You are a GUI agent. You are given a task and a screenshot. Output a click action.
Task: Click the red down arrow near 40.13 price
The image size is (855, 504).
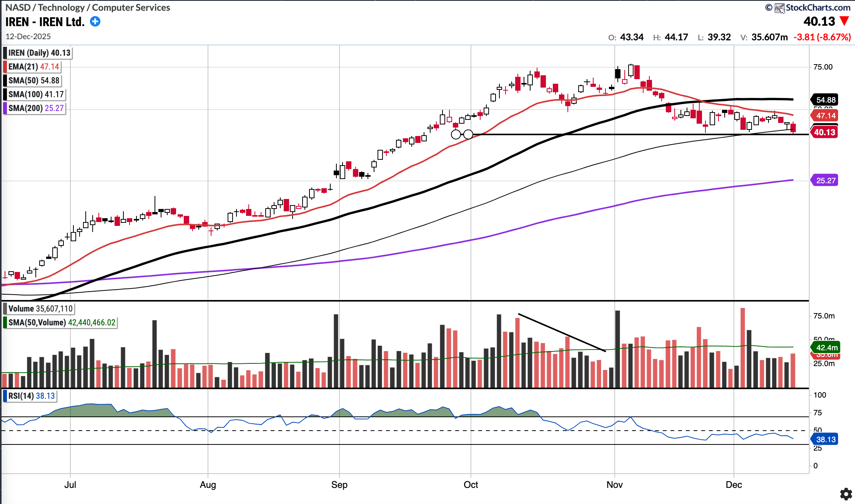[845, 21]
